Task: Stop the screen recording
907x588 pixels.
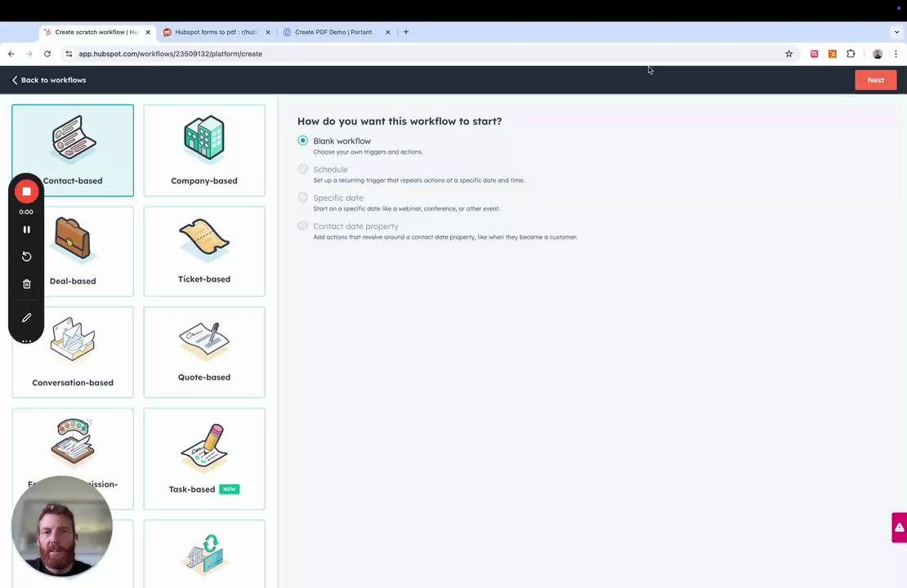Action: point(27,191)
